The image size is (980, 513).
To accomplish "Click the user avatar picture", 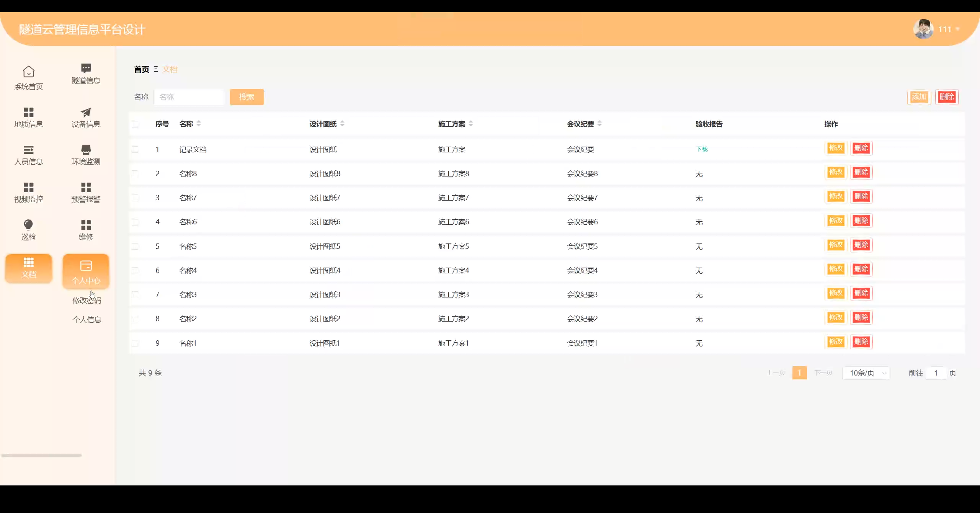I will pos(923,29).
